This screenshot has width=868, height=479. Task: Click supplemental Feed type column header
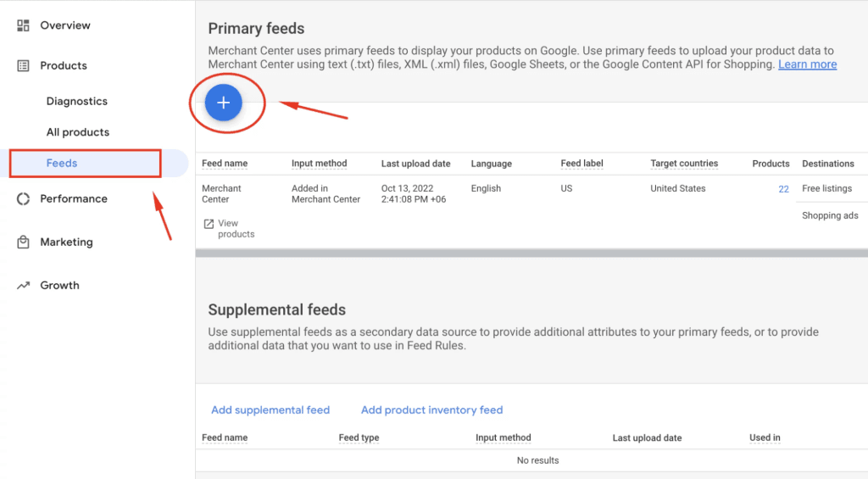359,437
